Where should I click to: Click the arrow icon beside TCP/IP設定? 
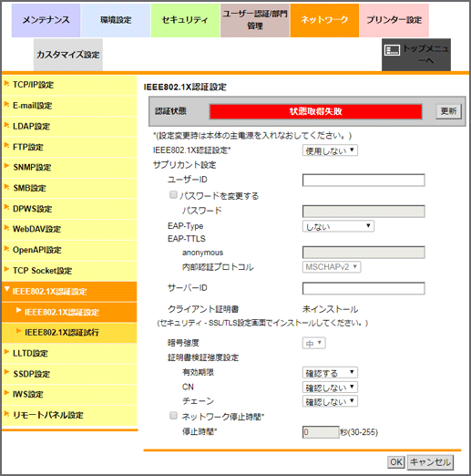point(6,83)
